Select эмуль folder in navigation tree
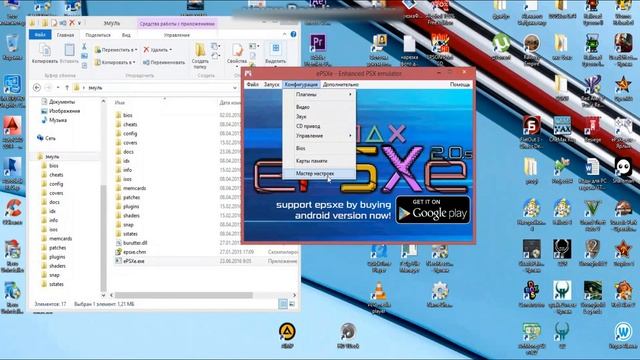Screen dimensions: 640x360 [x=52, y=157]
